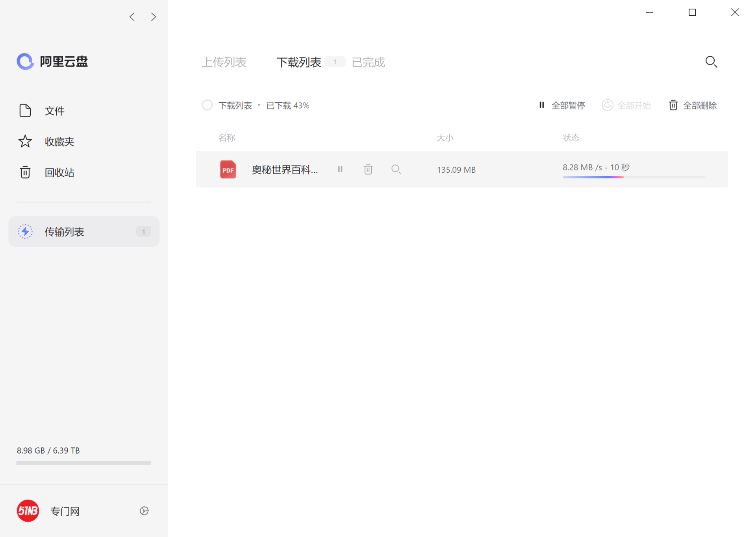Image resolution: width=756 pixels, height=537 pixels.
Task: Select all via the 下载列表 circle checkbox
Action: [x=207, y=105]
